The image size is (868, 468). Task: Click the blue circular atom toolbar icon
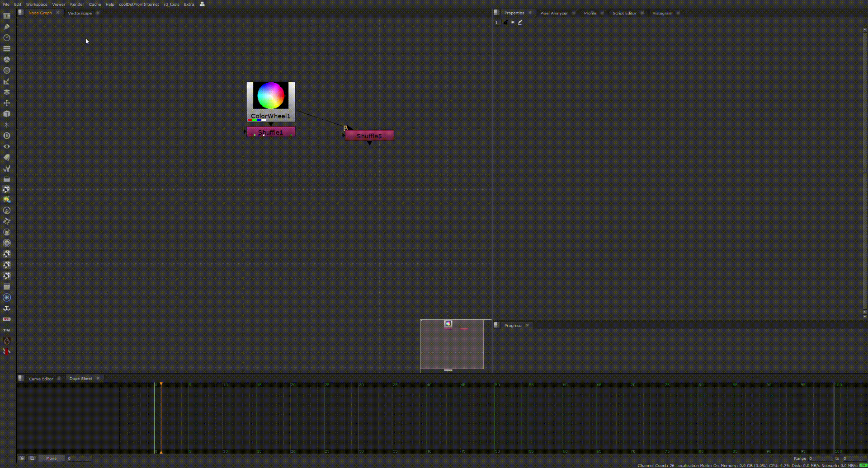(7, 297)
